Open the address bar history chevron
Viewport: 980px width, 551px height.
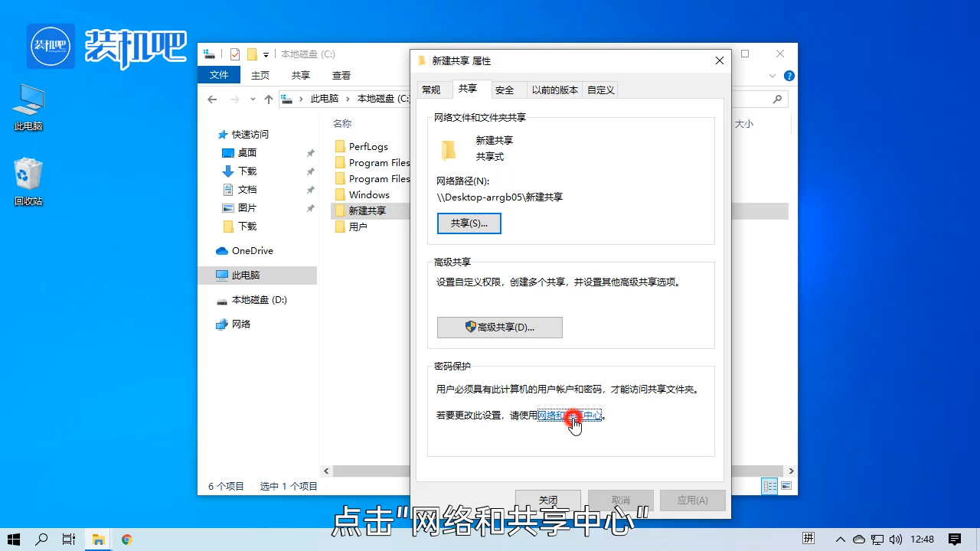click(x=253, y=99)
